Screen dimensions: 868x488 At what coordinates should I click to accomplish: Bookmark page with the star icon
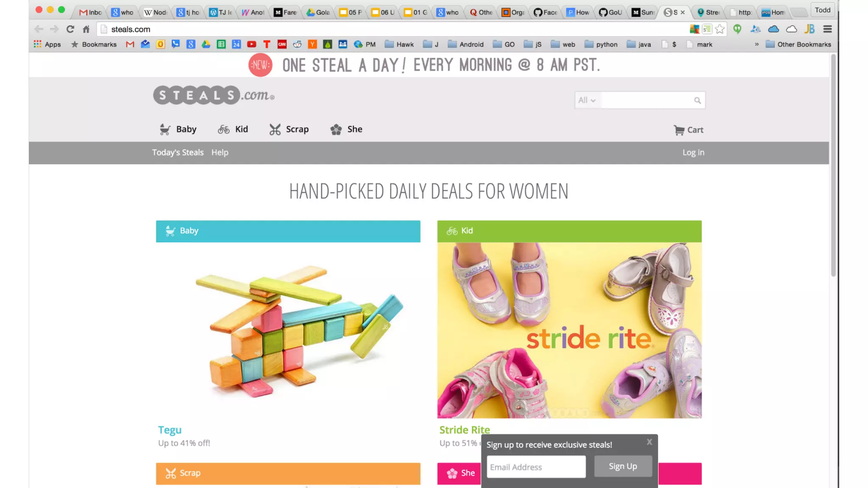click(720, 29)
